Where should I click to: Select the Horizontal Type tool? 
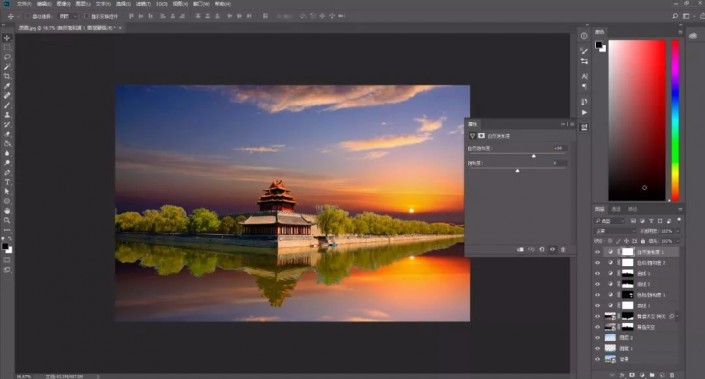(x=7, y=182)
